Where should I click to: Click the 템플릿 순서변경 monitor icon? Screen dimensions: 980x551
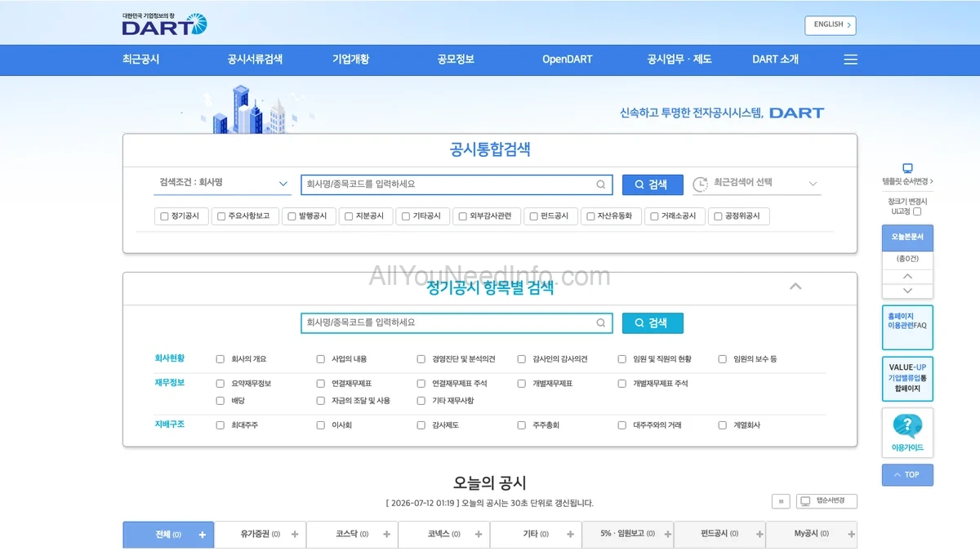point(907,168)
